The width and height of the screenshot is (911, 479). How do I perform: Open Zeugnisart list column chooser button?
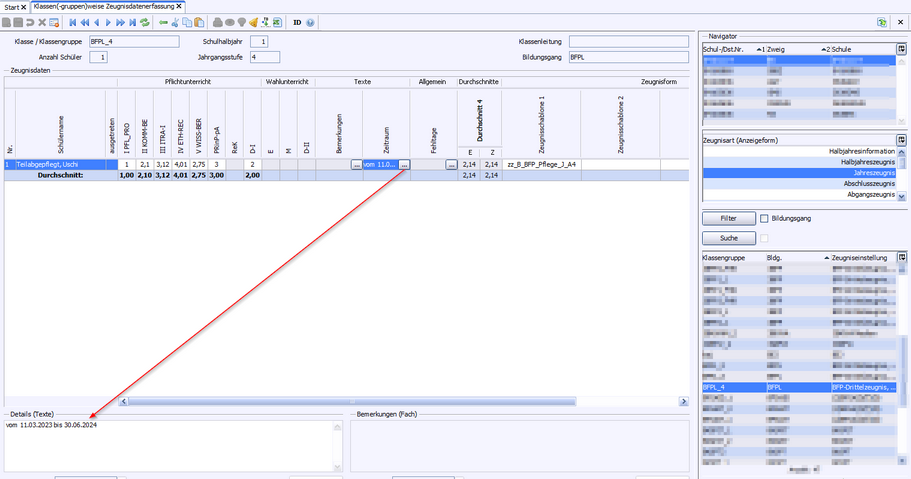pyautogui.click(x=902, y=139)
